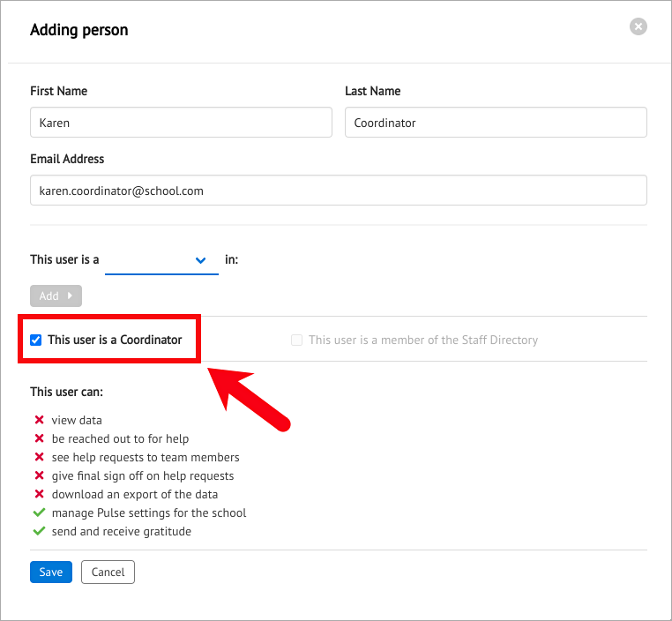Click the 'First Name' label

click(59, 91)
